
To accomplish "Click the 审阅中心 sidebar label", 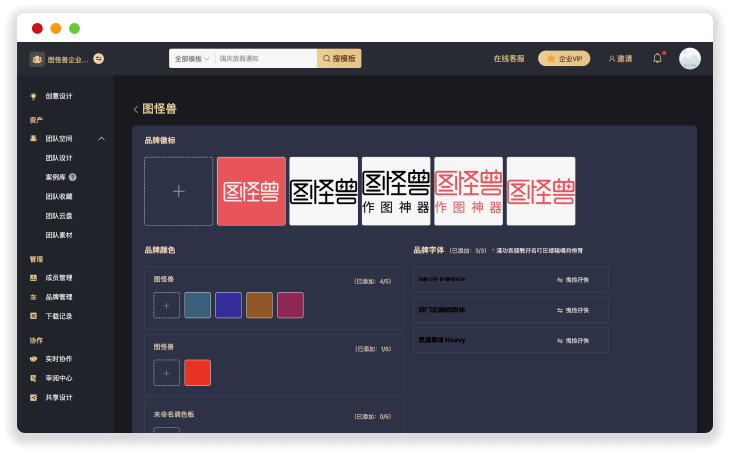I will [59, 378].
